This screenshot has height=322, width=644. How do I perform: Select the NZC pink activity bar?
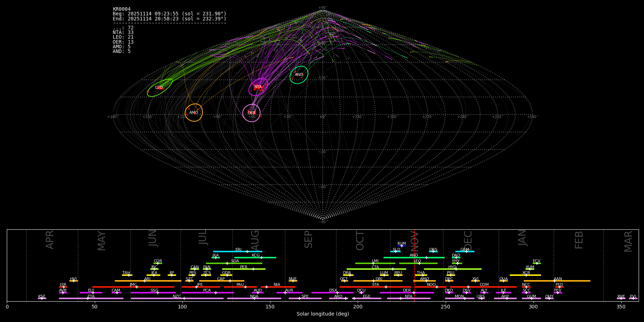pyautogui.click(x=177, y=298)
